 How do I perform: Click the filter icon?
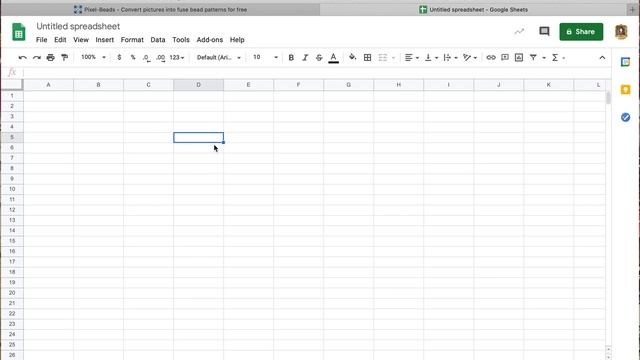coord(533,58)
